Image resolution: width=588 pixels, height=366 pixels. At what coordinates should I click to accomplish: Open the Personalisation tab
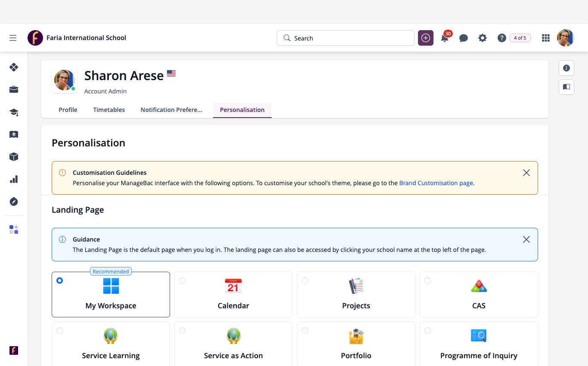click(242, 110)
